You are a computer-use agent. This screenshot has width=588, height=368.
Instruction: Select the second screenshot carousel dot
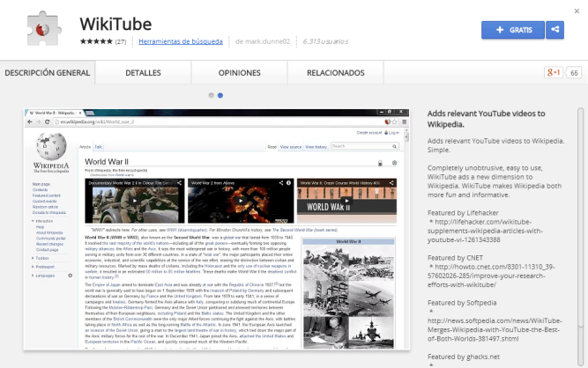pos(220,95)
